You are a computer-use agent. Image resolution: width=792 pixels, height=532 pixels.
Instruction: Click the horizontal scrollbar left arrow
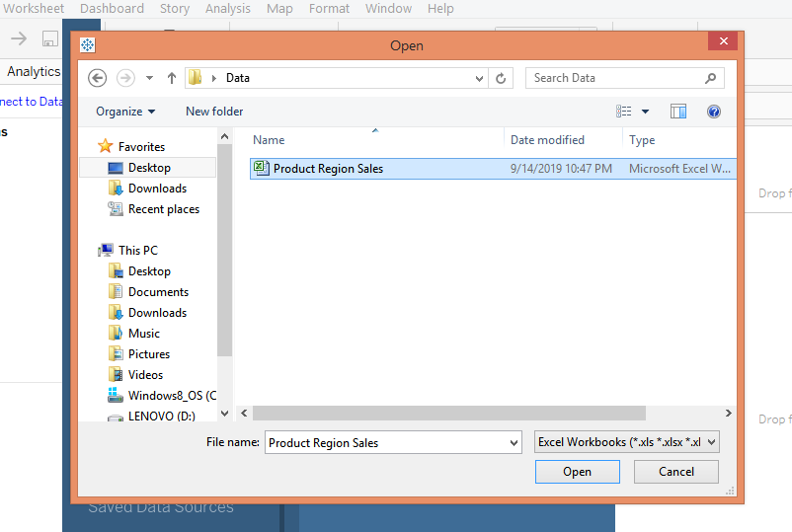[x=244, y=414]
